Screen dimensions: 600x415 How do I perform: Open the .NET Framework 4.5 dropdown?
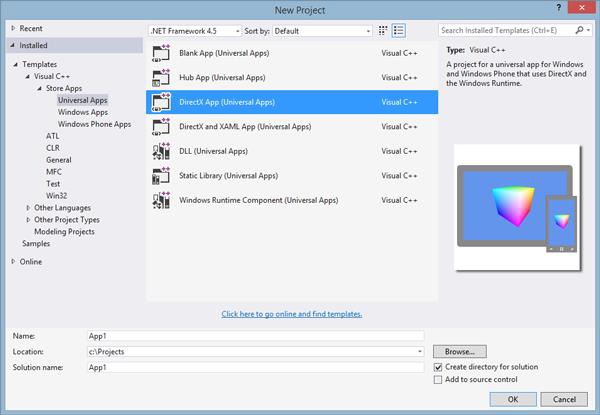point(195,31)
